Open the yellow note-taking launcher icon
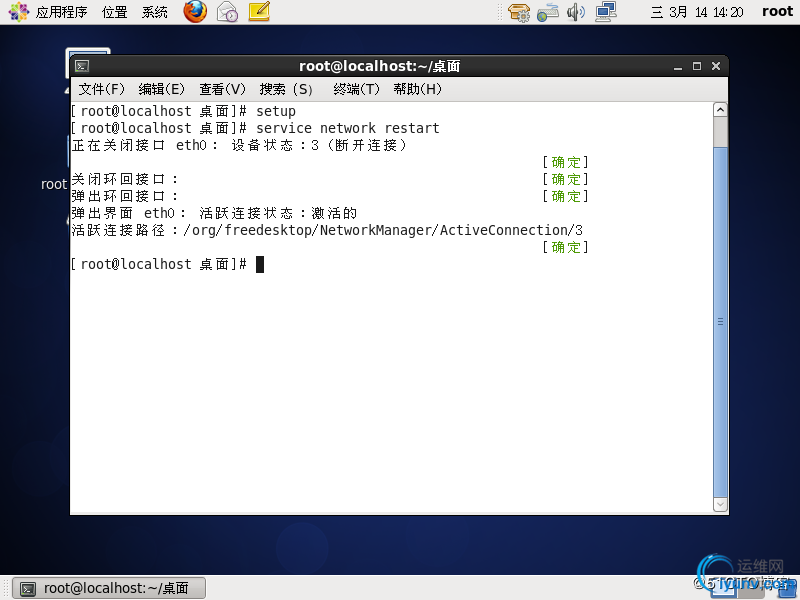The height and width of the screenshot is (600, 800). point(259,11)
